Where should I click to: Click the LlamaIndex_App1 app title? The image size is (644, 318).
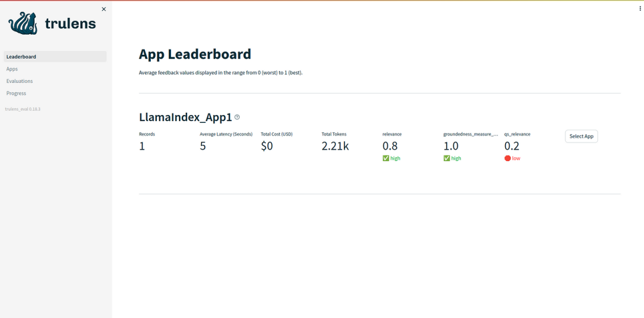pos(185,117)
